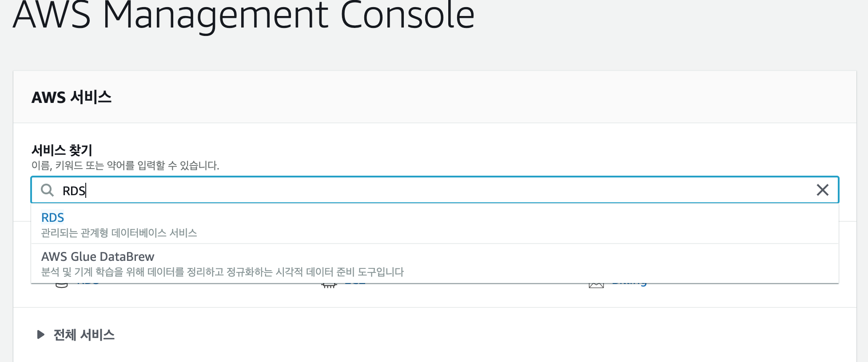Click the DataBrew 시각적 데이터 준비 도구 description
This screenshot has width=868, height=362.
click(x=223, y=271)
